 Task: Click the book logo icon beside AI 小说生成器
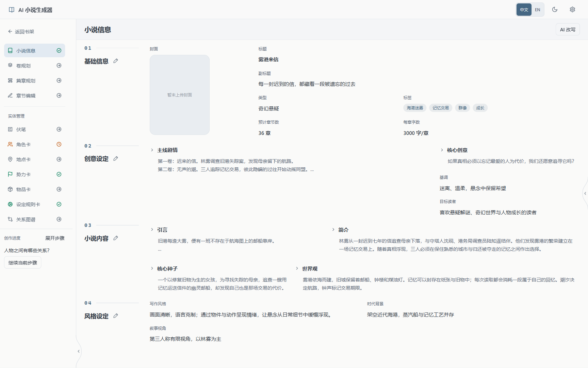click(12, 10)
